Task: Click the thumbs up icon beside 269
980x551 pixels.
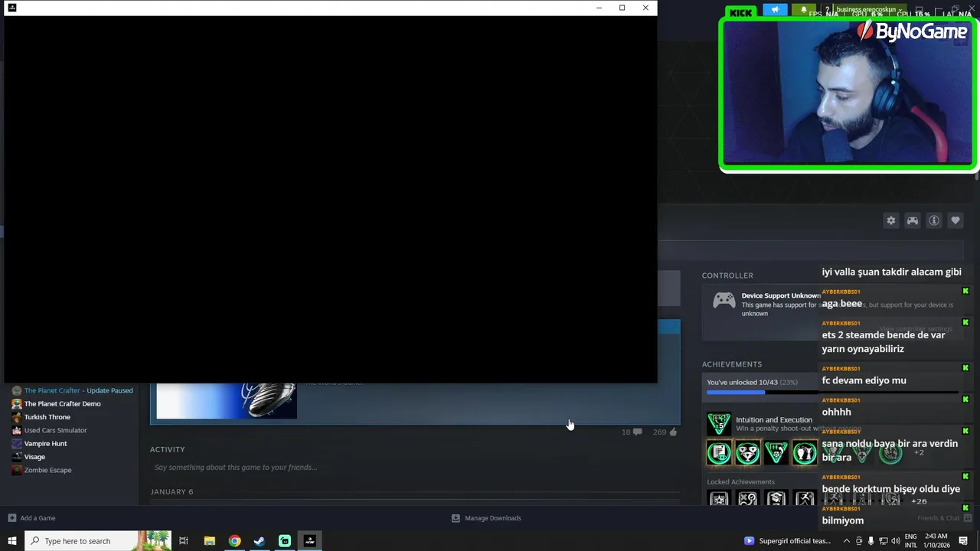Action: click(x=673, y=432)
